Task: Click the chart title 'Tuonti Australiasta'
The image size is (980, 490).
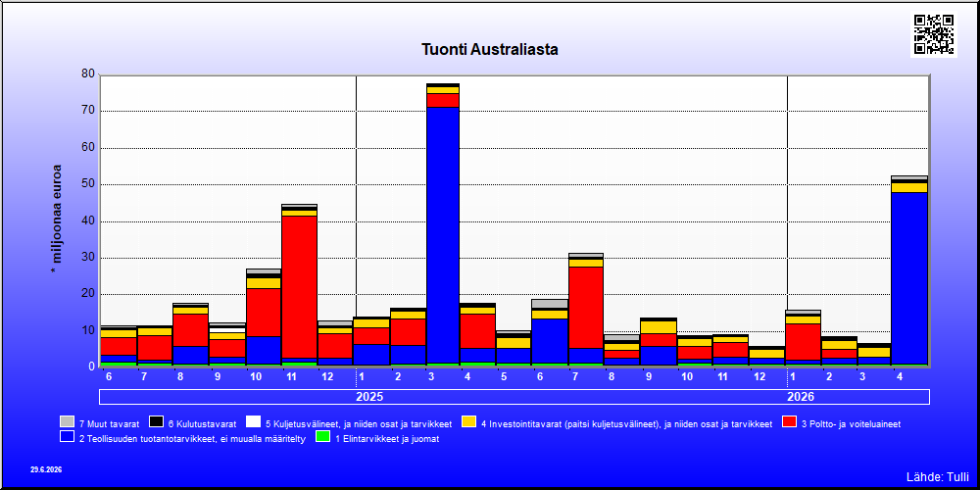Action: (x=489, y=49)
